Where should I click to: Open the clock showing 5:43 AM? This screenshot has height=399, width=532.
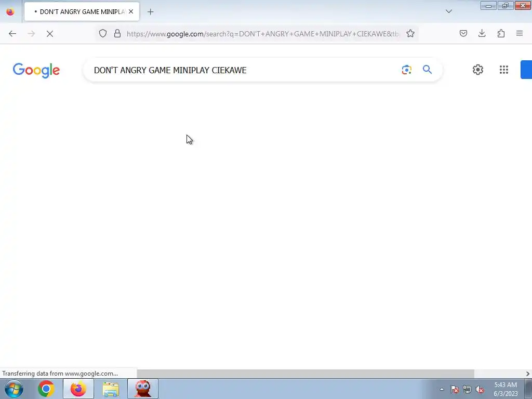coord(506,389)
